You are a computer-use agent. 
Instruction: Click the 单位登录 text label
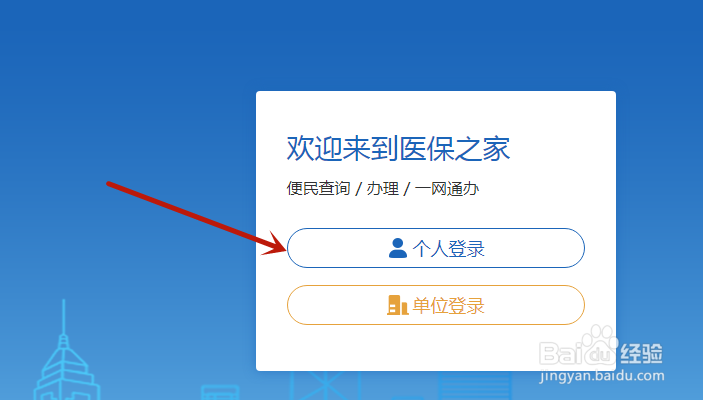pos(448,305)
